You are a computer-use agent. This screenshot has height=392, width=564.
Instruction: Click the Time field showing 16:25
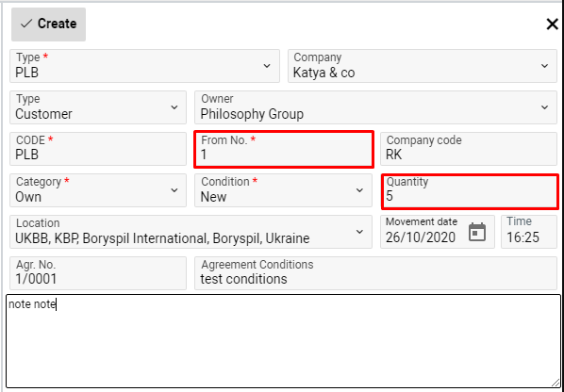pyautogui.click(x=529, y=232)
